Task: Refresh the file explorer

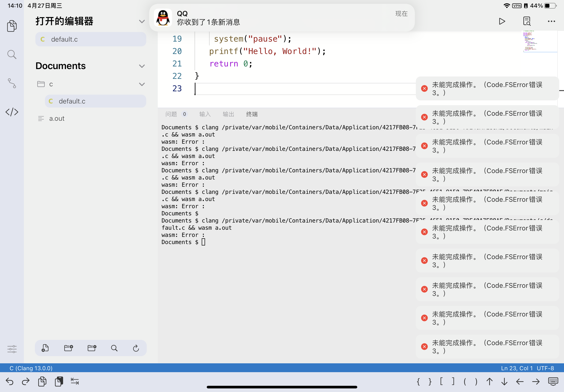Action: 136,348
